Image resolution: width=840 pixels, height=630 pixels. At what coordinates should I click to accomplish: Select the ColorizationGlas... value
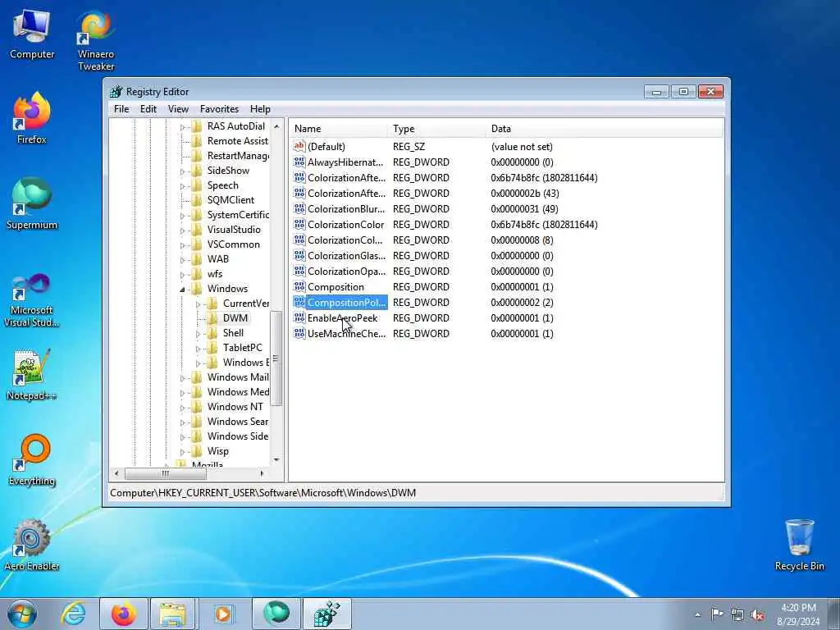[x=347, y=256]
